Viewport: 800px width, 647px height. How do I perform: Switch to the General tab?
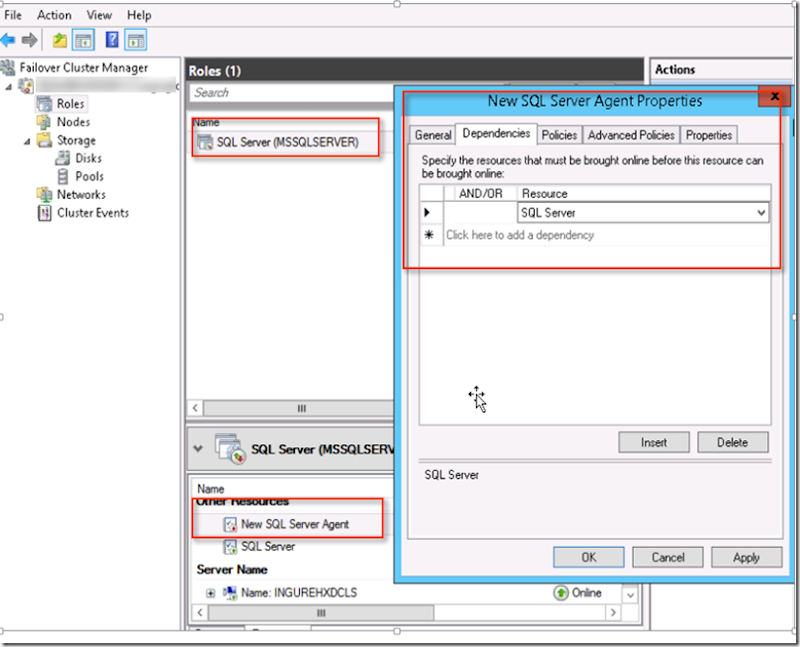(433, 135)
